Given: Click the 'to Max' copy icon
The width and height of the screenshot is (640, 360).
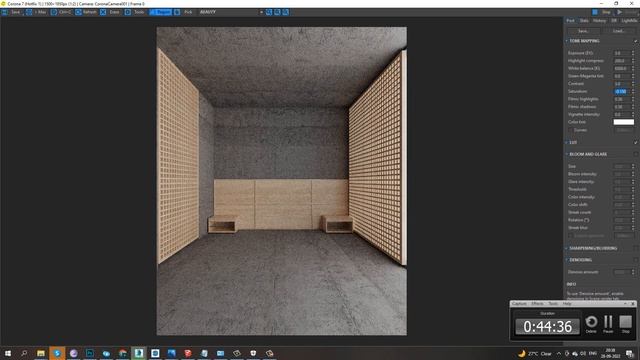Looking at the screenshot, I should point(29,12).
